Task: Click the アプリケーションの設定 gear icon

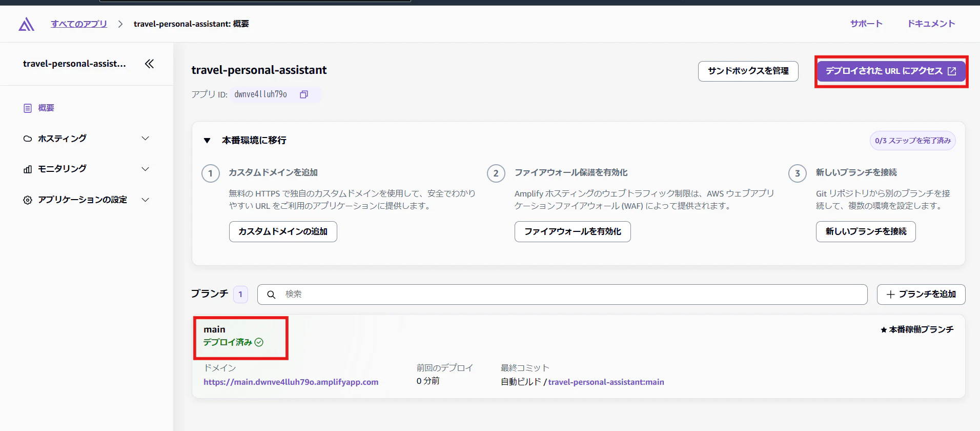Action: click(28, 200)
